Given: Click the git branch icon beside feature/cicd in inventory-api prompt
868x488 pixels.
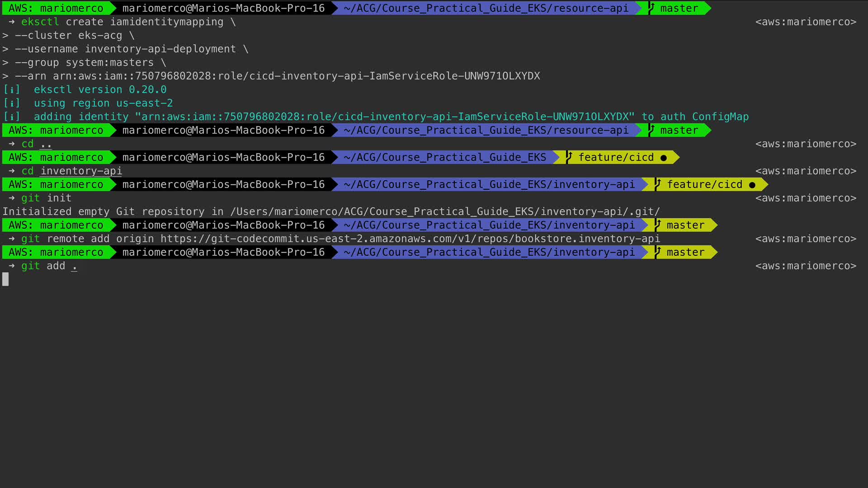Looking at the screenshot, I should pos(658,184).
